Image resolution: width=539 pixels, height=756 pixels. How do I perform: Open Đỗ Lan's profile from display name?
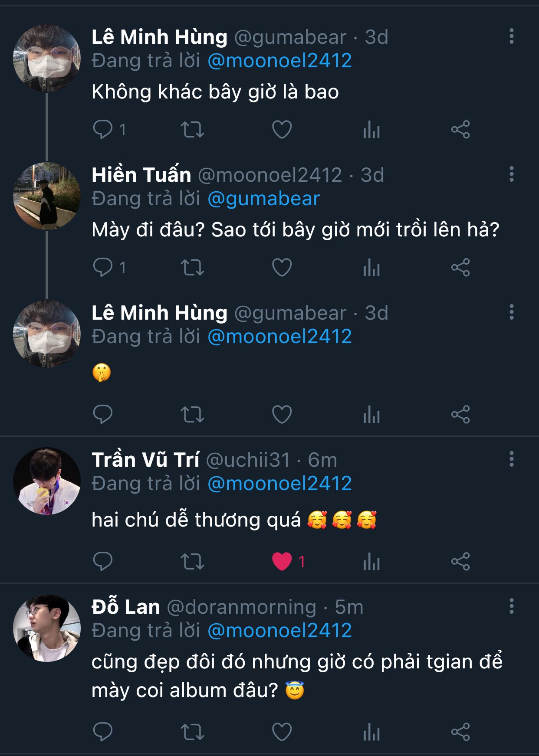126,606
